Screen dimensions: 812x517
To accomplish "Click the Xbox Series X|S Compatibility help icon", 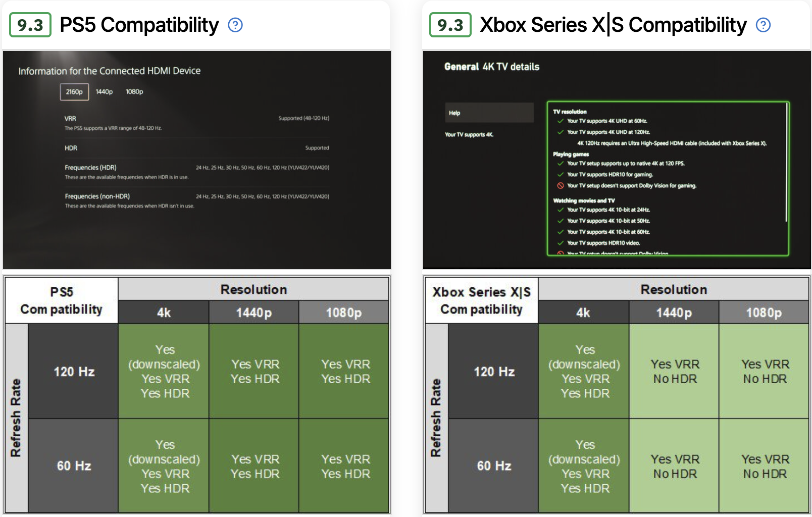I will pyautogui.click(x=763, y=25).
